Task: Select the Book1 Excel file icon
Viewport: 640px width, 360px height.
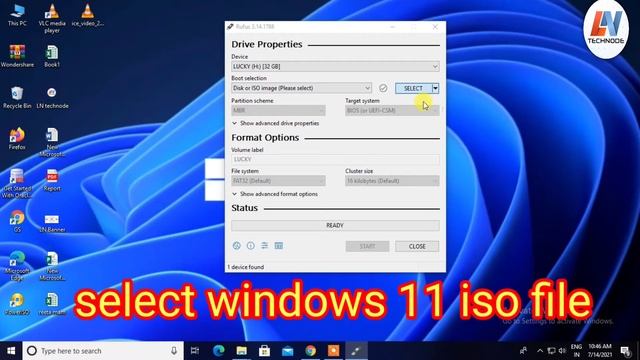Action: click(x=52, y=56)
